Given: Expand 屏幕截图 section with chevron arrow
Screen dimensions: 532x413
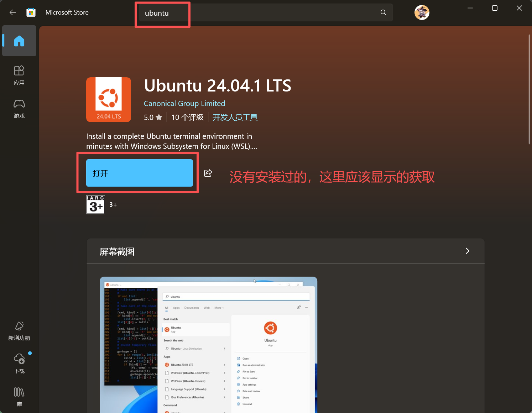Looking at the screenshot, I should (x=467, y=251).
